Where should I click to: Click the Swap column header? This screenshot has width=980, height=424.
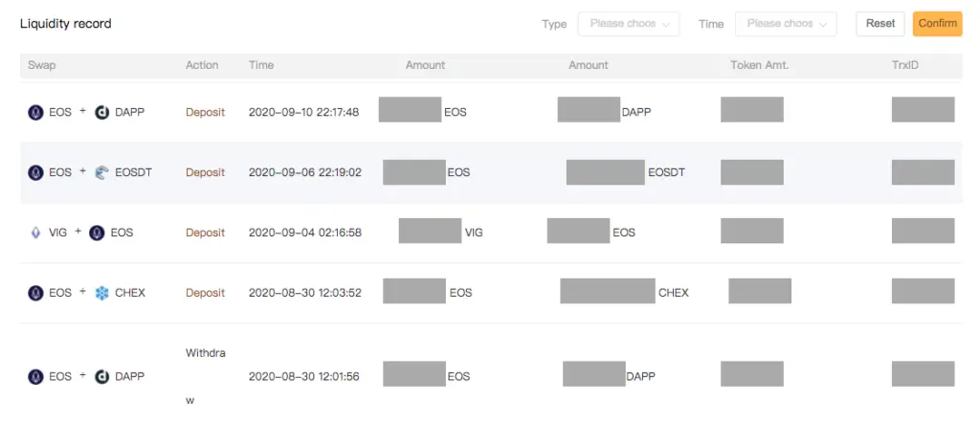coord(42,65)
